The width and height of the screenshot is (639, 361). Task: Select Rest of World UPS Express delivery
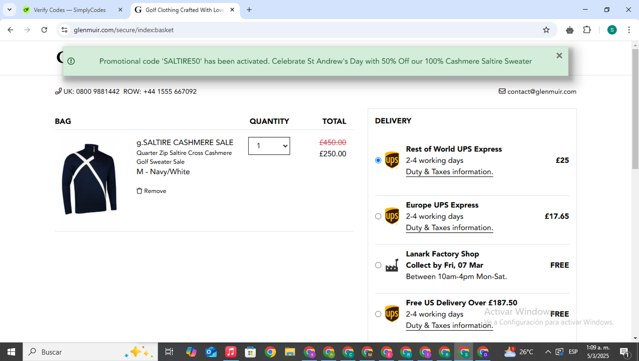[378, 160]
